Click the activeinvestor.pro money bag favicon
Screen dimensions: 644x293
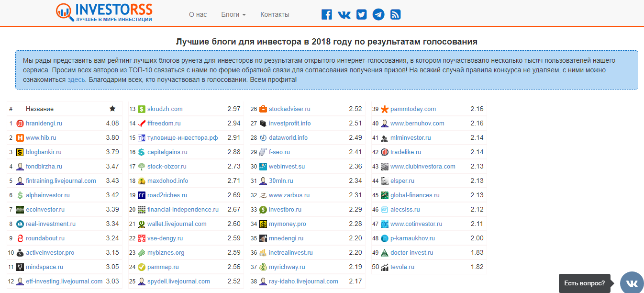coord(20,253)
